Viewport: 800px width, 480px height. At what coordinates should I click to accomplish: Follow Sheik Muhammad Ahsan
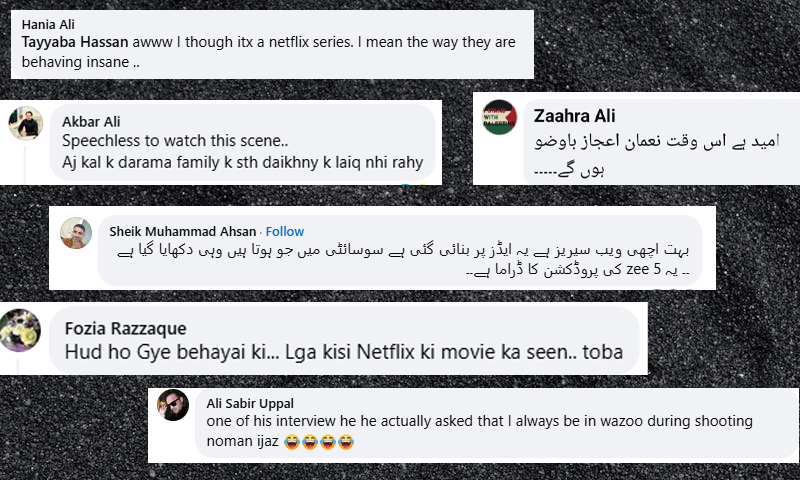click(285, 231)
